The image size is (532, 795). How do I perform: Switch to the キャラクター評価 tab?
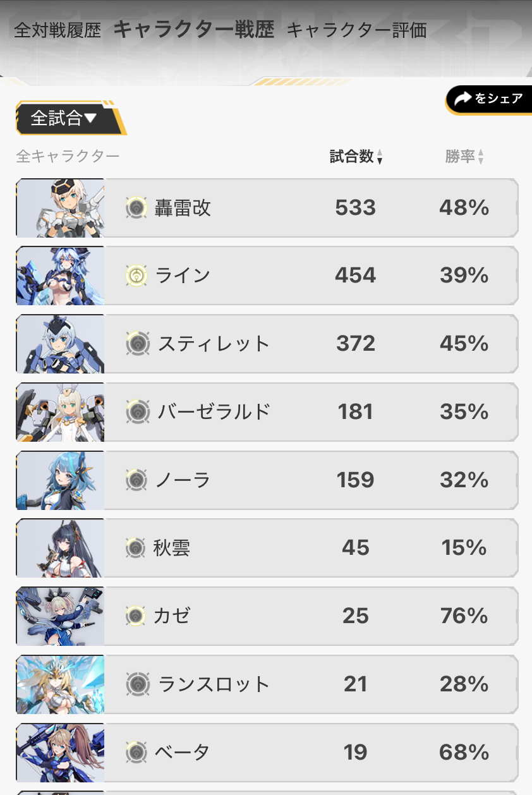pyautogui.click(x=356, y=30)
